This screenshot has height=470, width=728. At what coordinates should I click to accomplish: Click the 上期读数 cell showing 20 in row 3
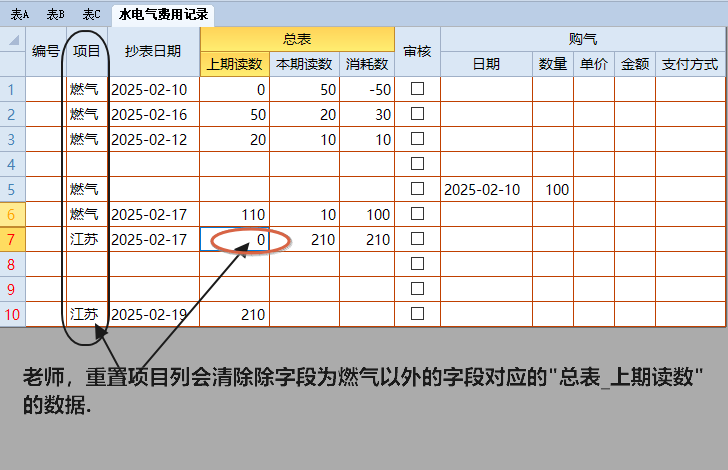pos(234,139)
